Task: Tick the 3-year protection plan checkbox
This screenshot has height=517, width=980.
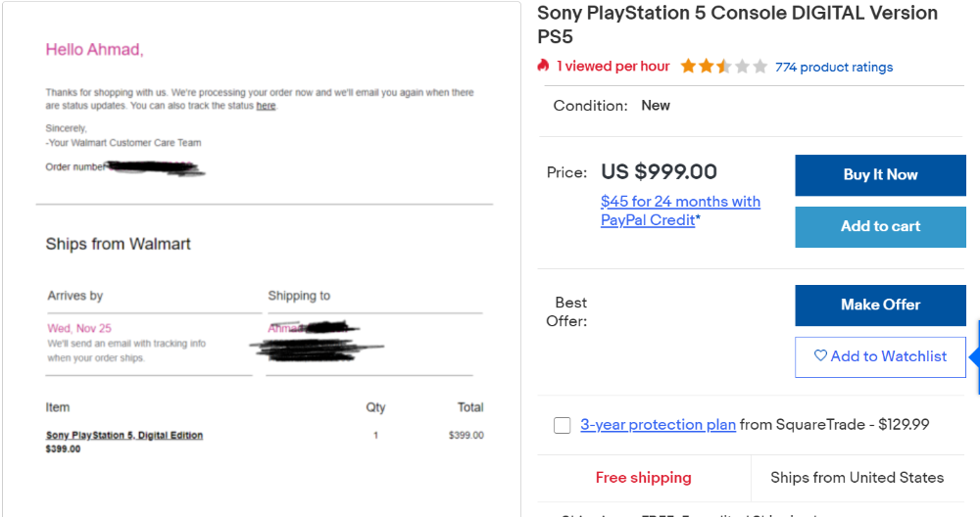Action: tap(562, 425)
